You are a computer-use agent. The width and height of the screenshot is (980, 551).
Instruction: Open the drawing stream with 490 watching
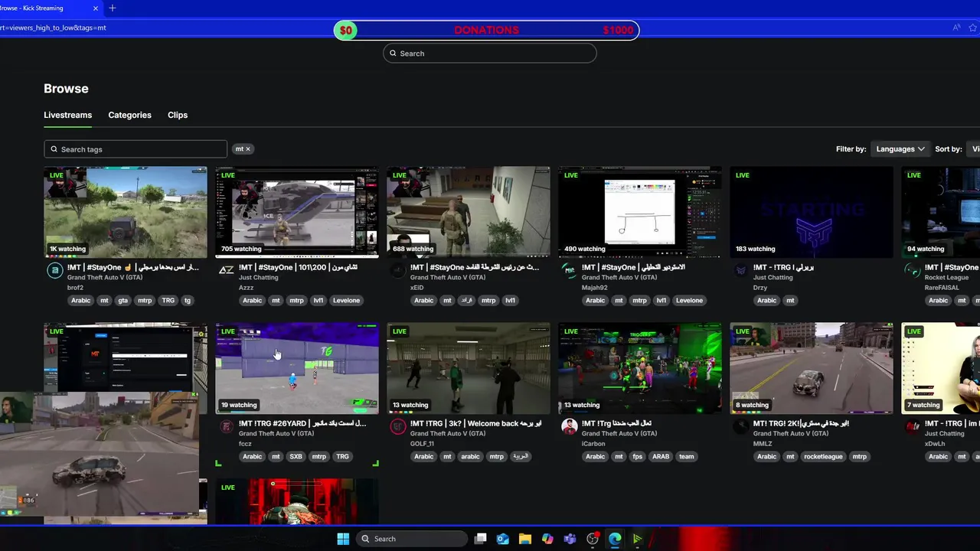pos(640,212)
